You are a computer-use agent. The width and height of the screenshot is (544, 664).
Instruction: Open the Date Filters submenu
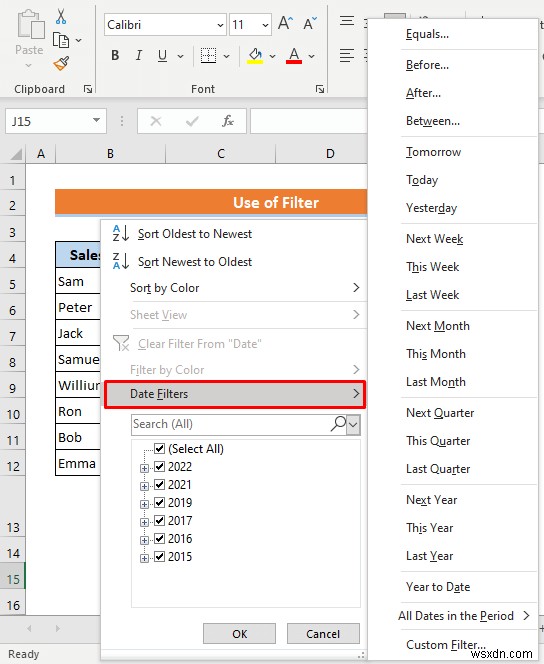[x=235, y=394]
